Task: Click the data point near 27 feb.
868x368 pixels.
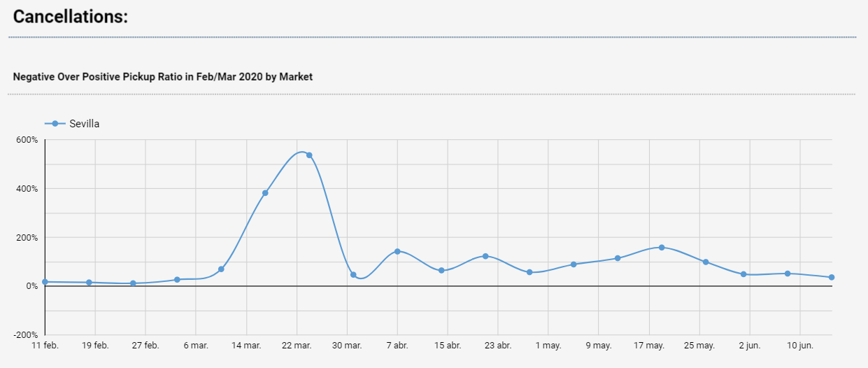Action: coord(133,283)
